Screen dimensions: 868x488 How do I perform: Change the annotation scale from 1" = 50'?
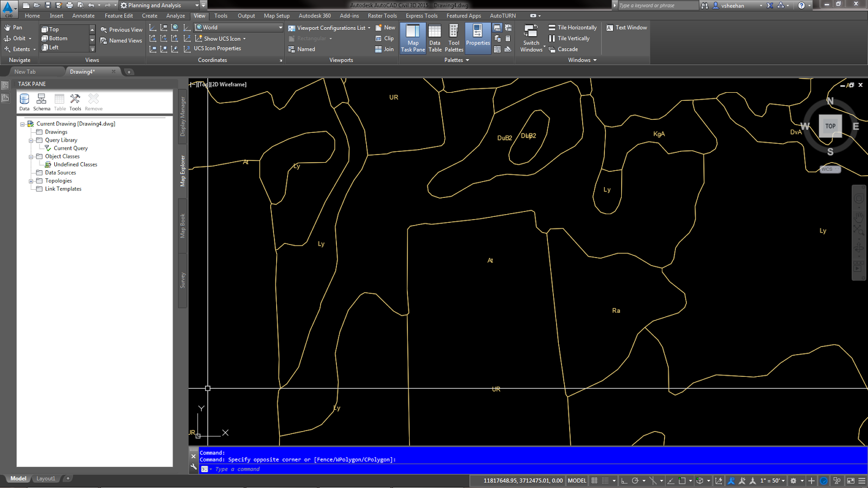[770, 480]
